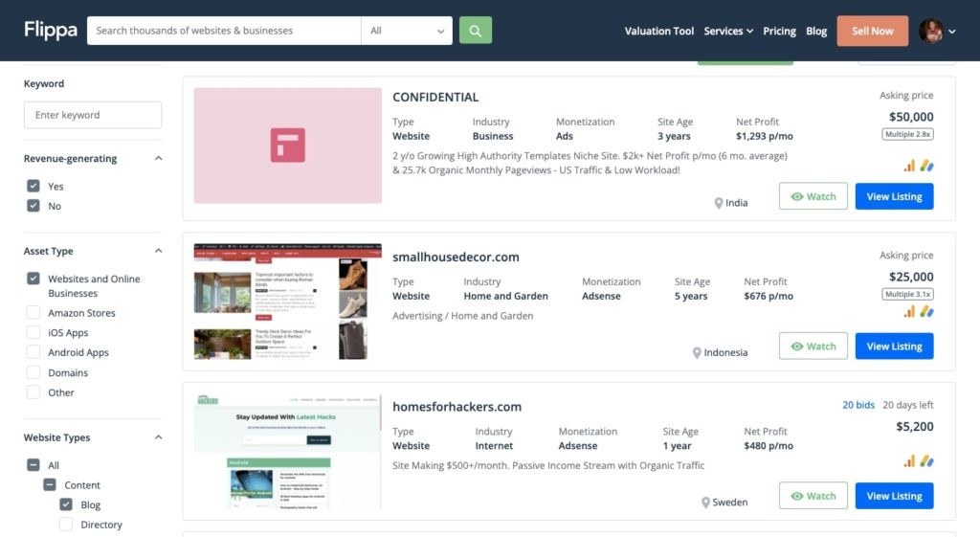Viewport: 980px width, 537px height.
Task: Click the India location pin icon
Action: click(719, 203)
